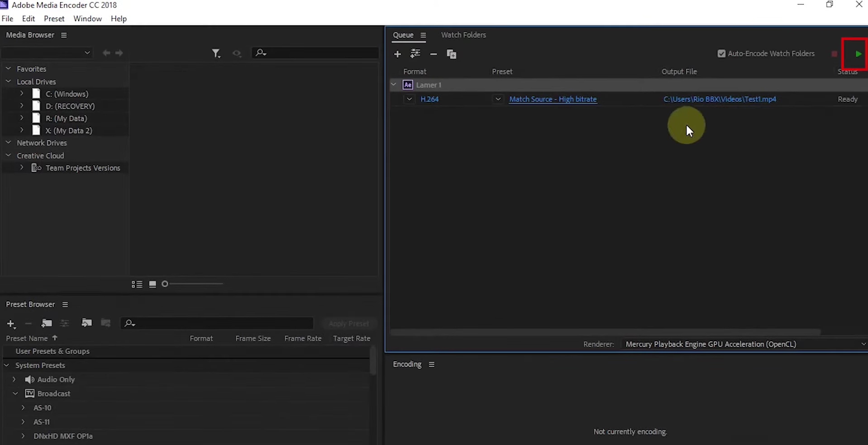Open preset settings icon
The image size is (868, 445).
[x=65, y=323]
